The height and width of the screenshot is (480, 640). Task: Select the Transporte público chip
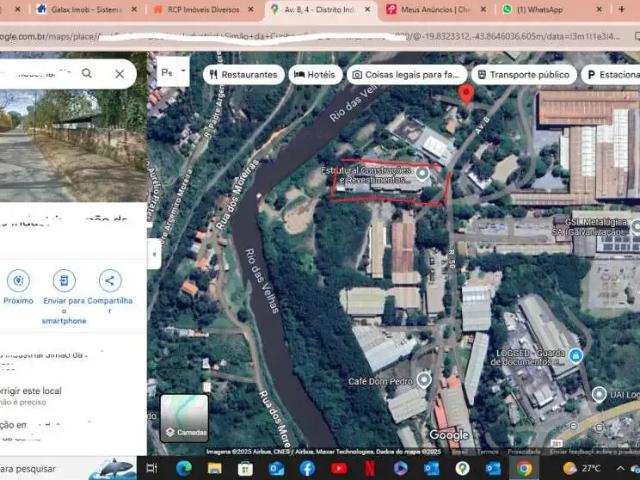pos(524,75)
